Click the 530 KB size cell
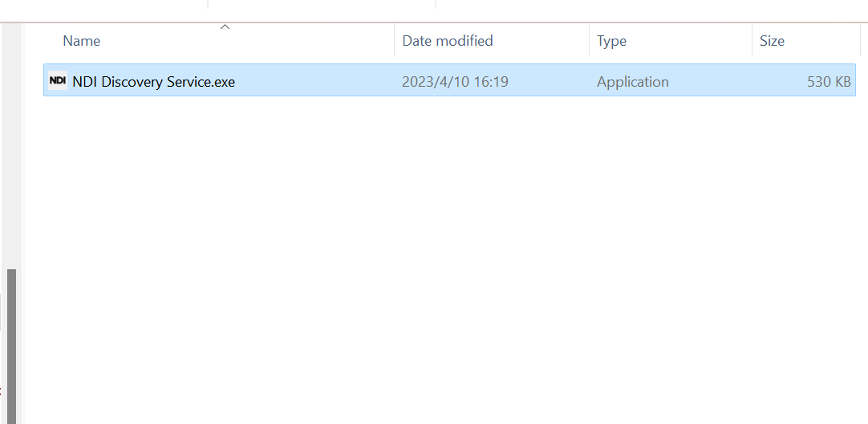 829,82
